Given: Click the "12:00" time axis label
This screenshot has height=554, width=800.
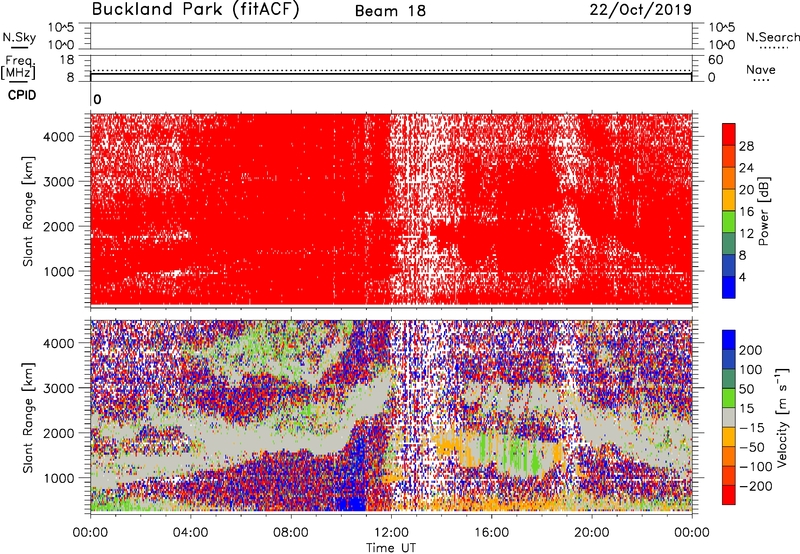Looking at the screenshot, I should 391,533.
